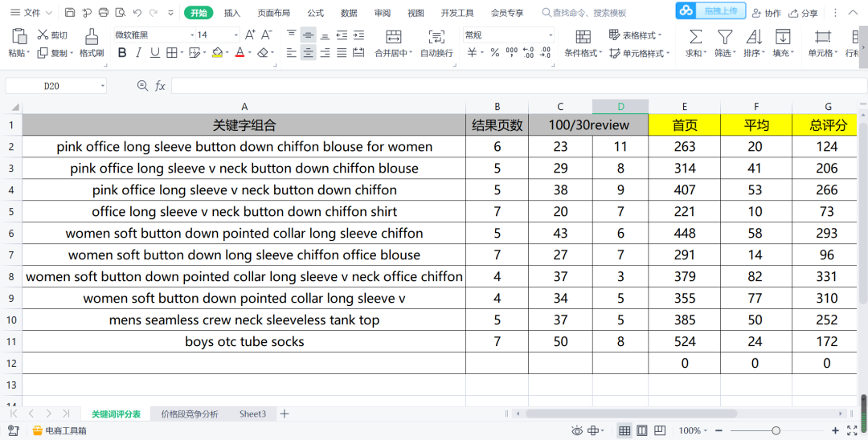Image resolution: width=868 pixels, height=440 pixels.
Task: Click the Paste (粘贴) clipboard icon
Action: [18, 36]
